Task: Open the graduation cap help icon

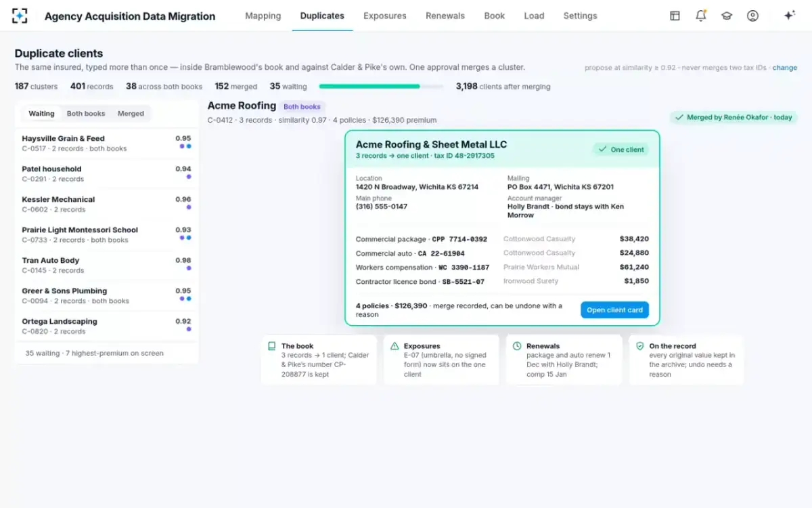Action: pyautogui.click(x=727, y=16)
